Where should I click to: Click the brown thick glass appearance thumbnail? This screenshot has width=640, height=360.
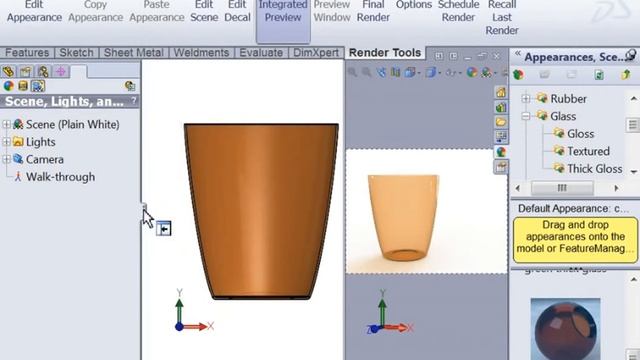(x=565, y=329)
